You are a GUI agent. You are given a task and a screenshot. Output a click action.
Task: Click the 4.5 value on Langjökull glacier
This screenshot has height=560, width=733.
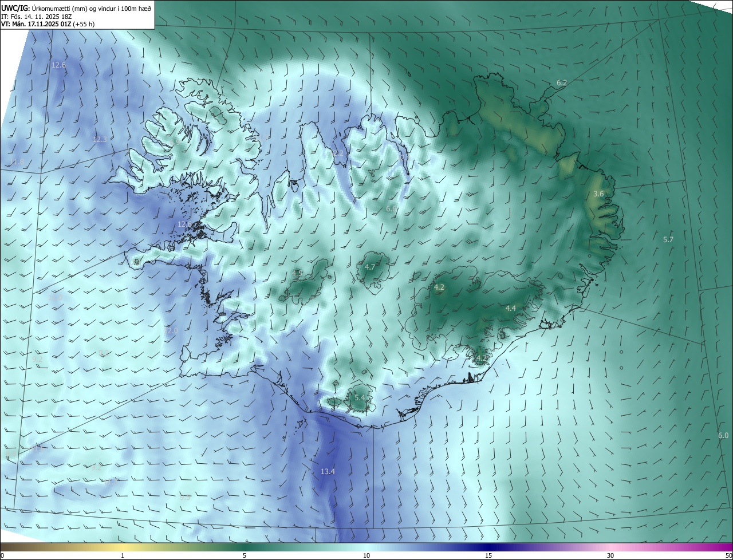pos(297,274)
